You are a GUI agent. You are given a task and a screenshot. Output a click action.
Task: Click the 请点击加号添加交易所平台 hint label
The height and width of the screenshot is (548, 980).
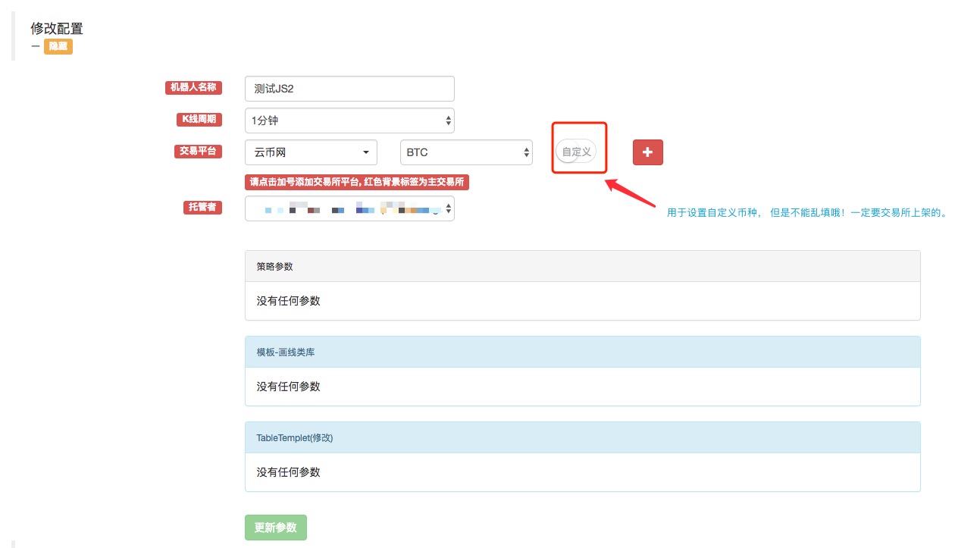357,182
